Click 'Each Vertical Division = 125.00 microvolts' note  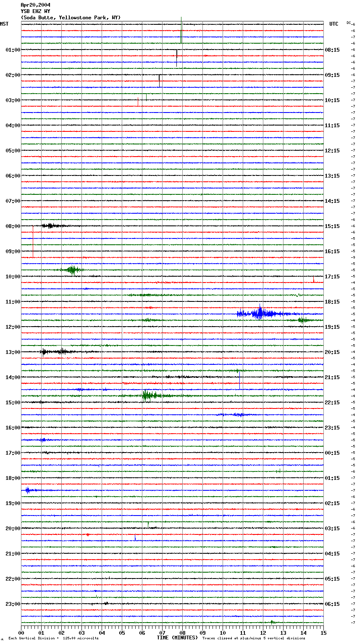53,638
